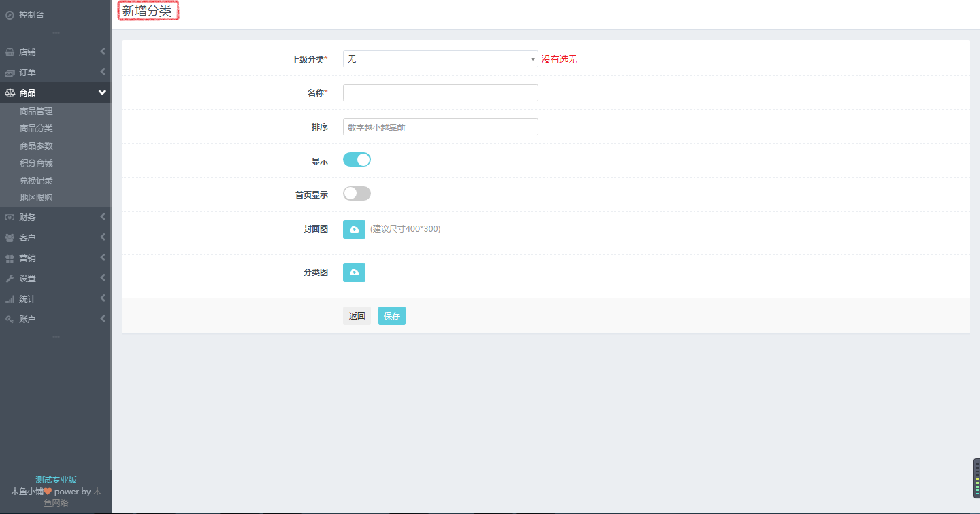The width and height of the screenshot is (980, 514).
Task: Click the order icon next to 订单
Action: click(10, 73)
